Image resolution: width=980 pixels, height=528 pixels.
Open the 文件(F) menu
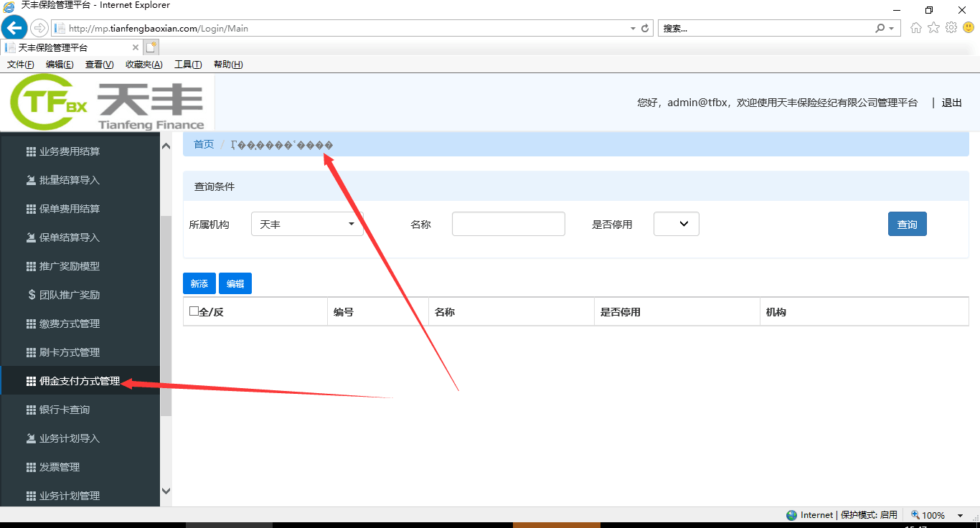21,65
